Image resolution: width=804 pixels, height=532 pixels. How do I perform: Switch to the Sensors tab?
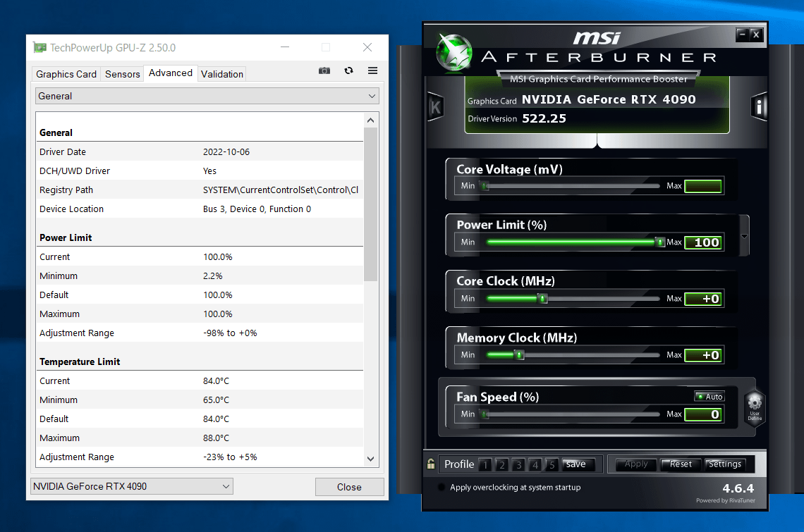pos(123,74)
